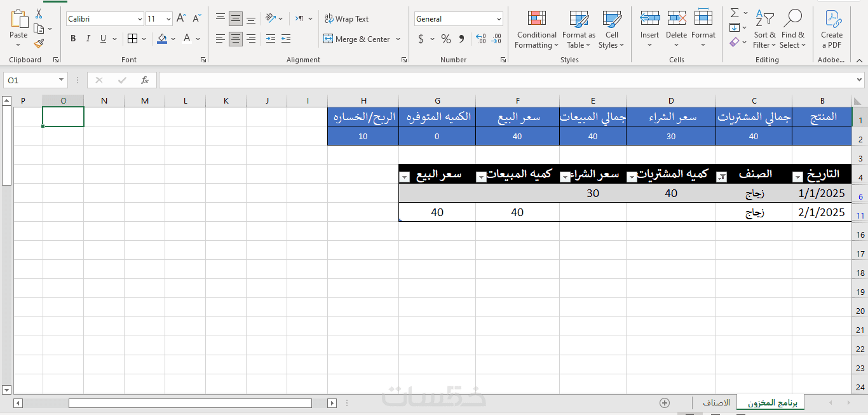Click the Copy icon
This screenshot has width=868, height=415.
[x=39, y=29]
